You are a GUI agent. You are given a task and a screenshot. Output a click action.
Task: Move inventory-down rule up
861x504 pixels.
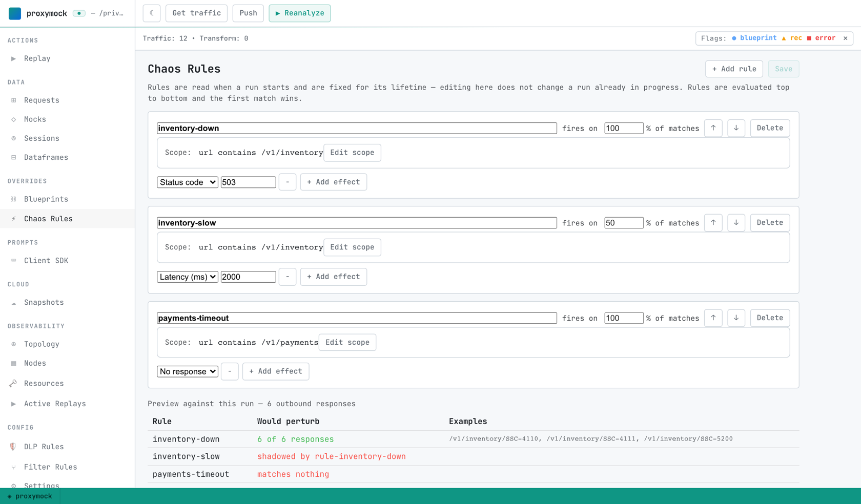click(713, 128)
